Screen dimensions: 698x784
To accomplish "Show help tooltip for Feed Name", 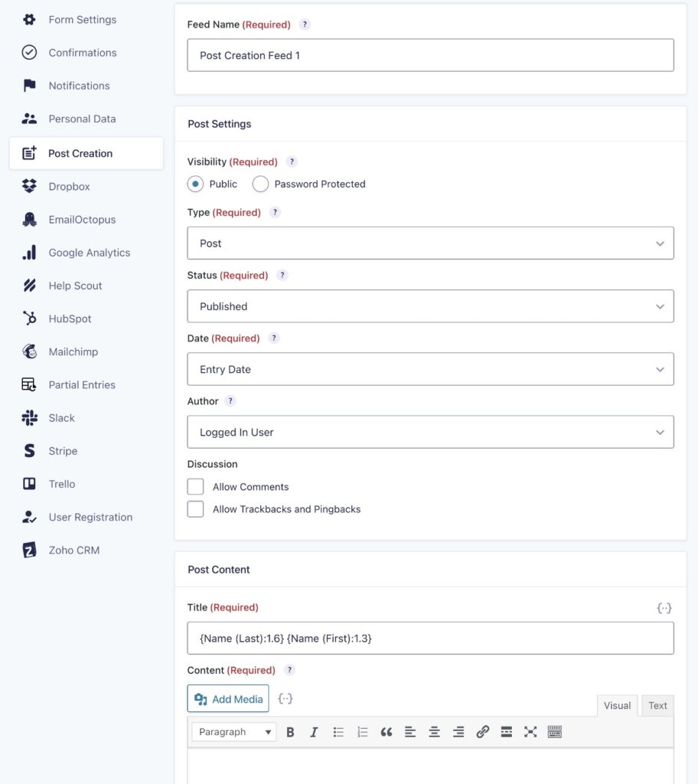I will click(x=305, y=24).
